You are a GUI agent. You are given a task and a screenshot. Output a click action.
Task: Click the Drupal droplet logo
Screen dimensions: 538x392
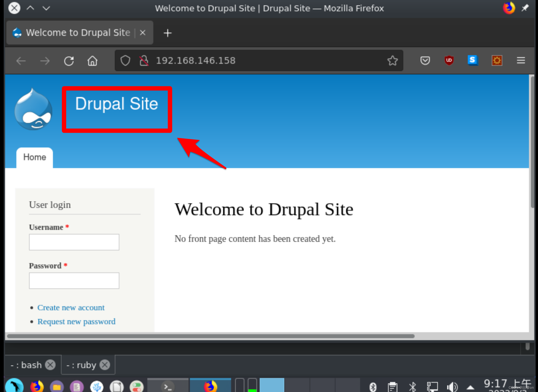pos(33,109)
